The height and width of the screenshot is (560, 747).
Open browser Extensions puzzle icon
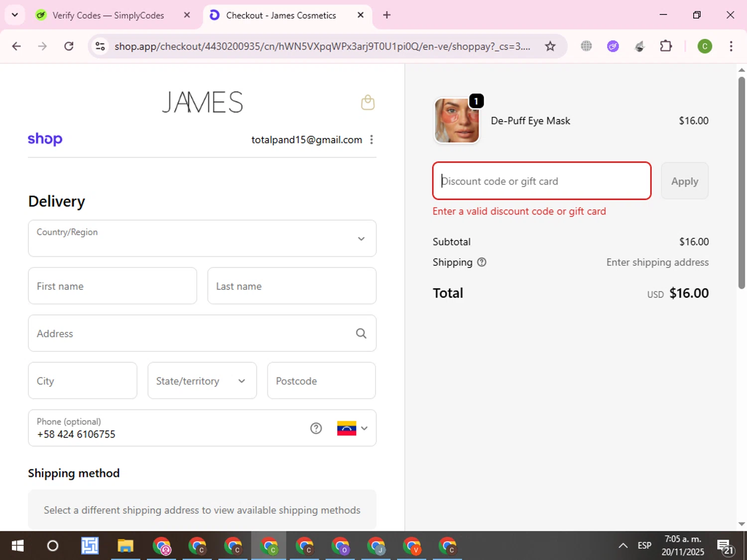[x=666, y=46]
